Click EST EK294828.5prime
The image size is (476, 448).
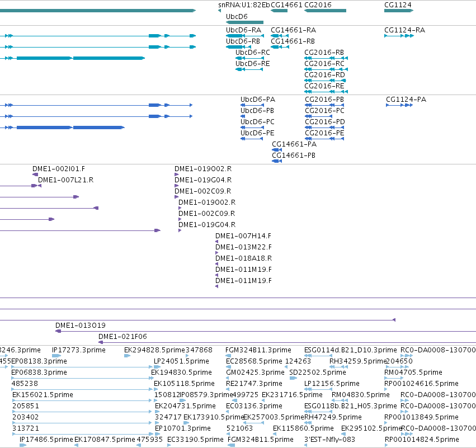(x=154, y=350)
